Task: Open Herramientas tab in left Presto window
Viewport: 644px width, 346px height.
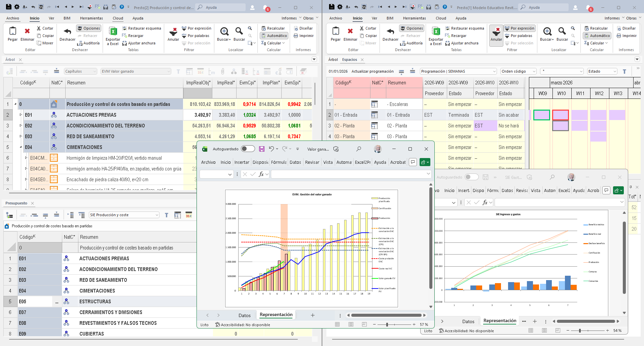Action: (x=92, y=18)
